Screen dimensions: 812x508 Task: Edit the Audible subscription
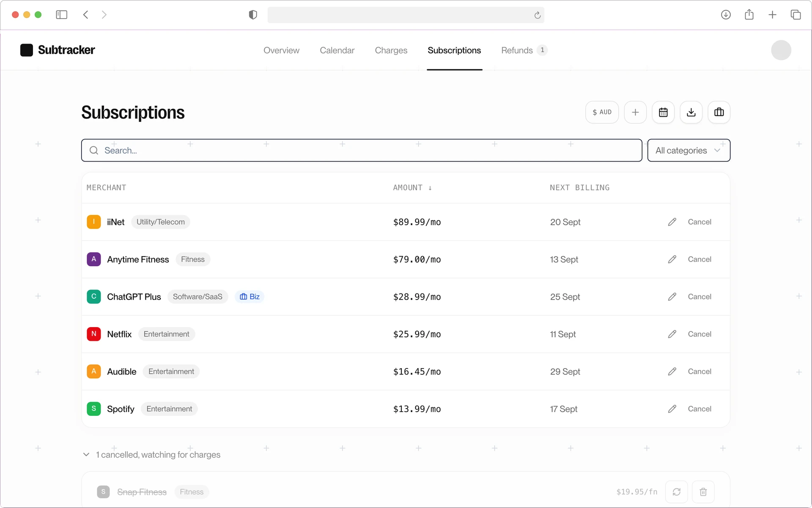point(672,371)
